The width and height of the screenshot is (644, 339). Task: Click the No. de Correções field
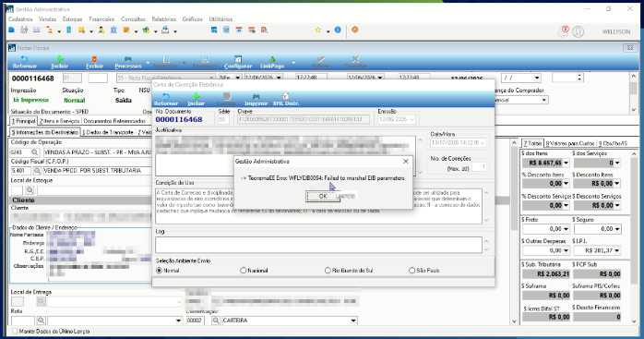(479, 166)
